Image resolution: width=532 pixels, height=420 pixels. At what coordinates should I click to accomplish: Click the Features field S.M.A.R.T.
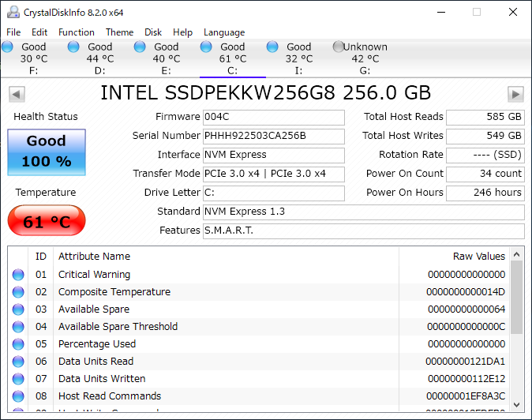pos(364,231)
